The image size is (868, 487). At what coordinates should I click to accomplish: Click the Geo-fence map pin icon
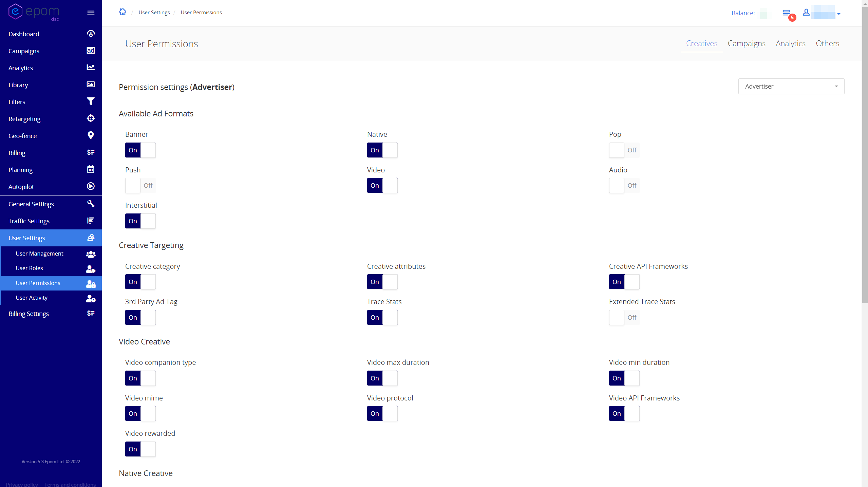point(91,135)
